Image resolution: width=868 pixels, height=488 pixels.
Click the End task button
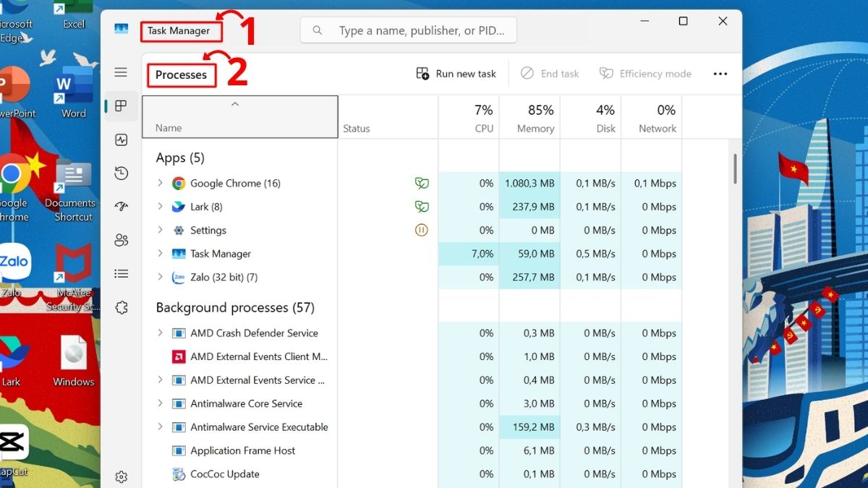(550, 73)
